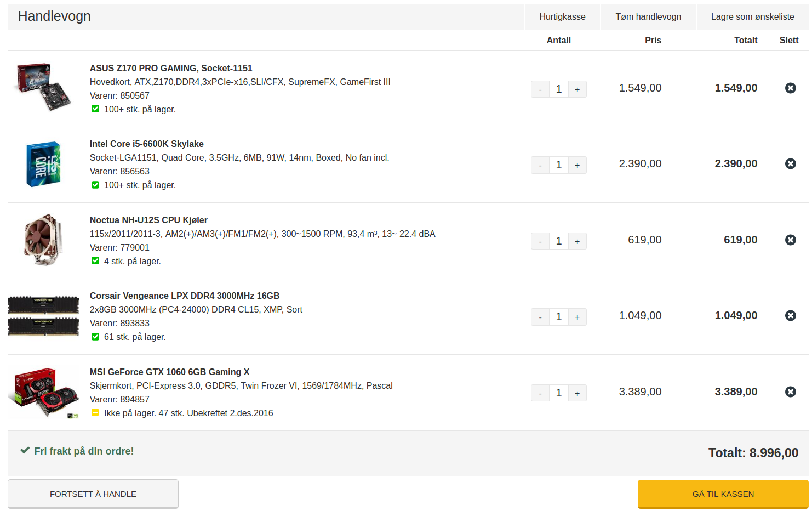Click yellow out-of-stock icon for MSI GTX 1060
The width and height of the screenshot is (812, 516).
pyautogui.click(x=95, y=412)
